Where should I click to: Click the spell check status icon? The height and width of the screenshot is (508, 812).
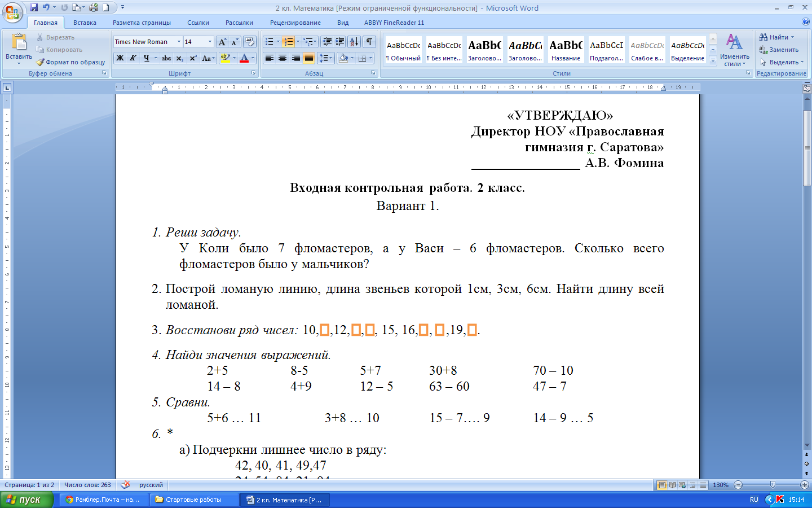coord(125,485)
